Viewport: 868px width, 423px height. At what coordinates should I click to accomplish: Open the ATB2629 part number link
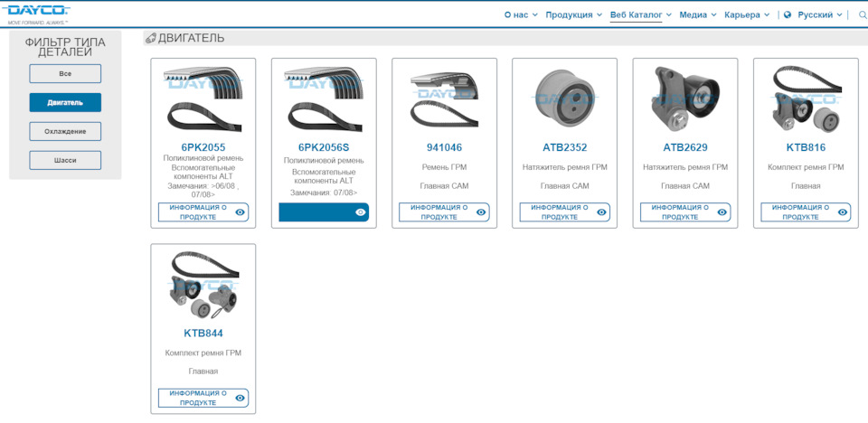(x=685, y=147)
